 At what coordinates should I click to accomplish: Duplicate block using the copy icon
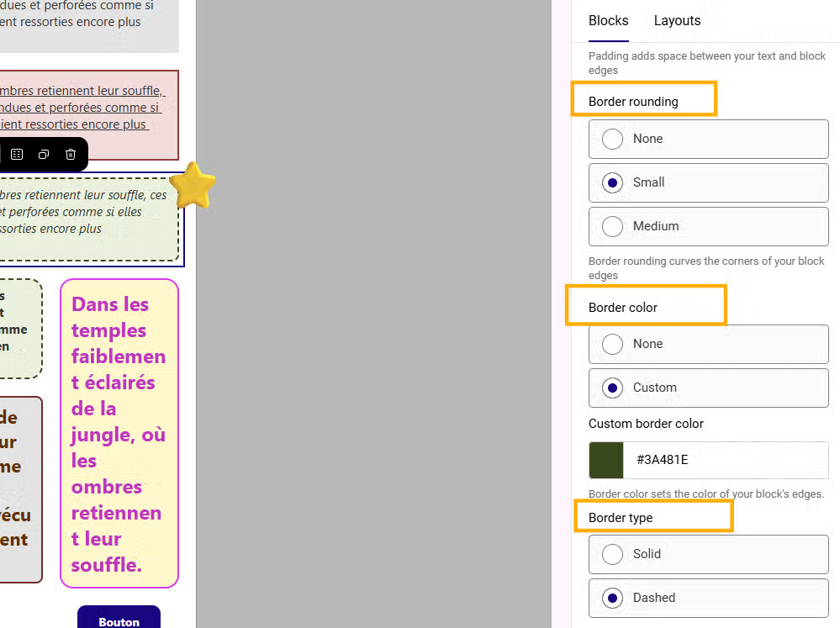(x=44, y=155)
